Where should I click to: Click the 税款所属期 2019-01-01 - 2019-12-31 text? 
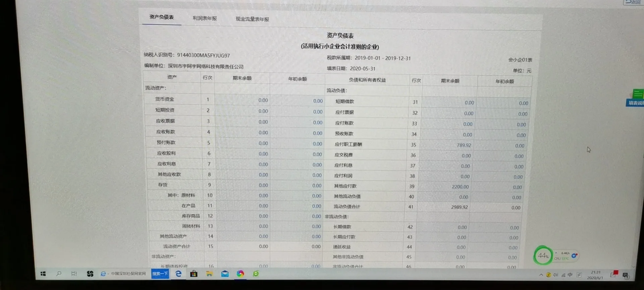tap(369, 58)
